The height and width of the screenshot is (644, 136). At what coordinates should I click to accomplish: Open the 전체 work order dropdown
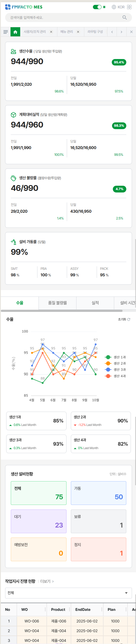[x=68, y=593]
